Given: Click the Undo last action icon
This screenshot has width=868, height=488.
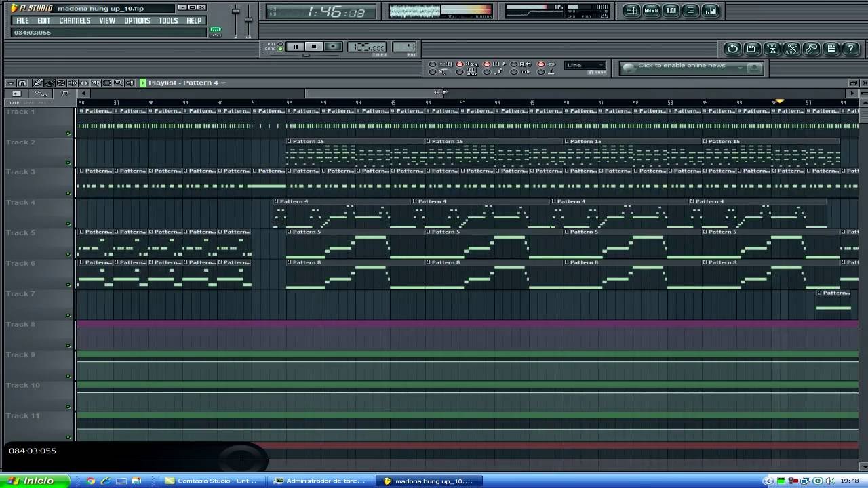Looking at the screenshot, I should (732, 49).
